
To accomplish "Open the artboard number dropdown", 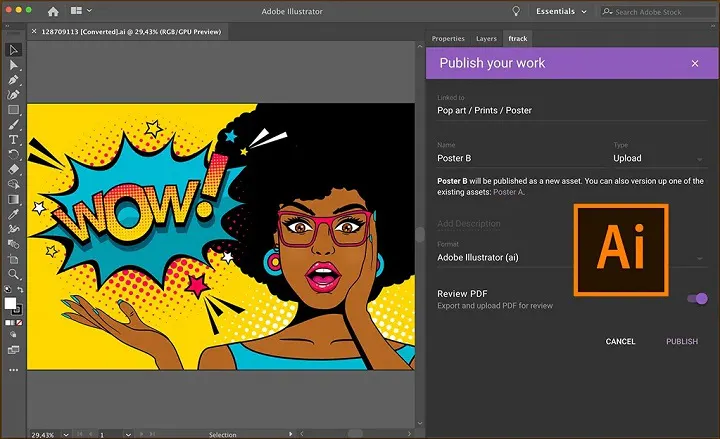I will pyautogui.click(x=128, y=434).
